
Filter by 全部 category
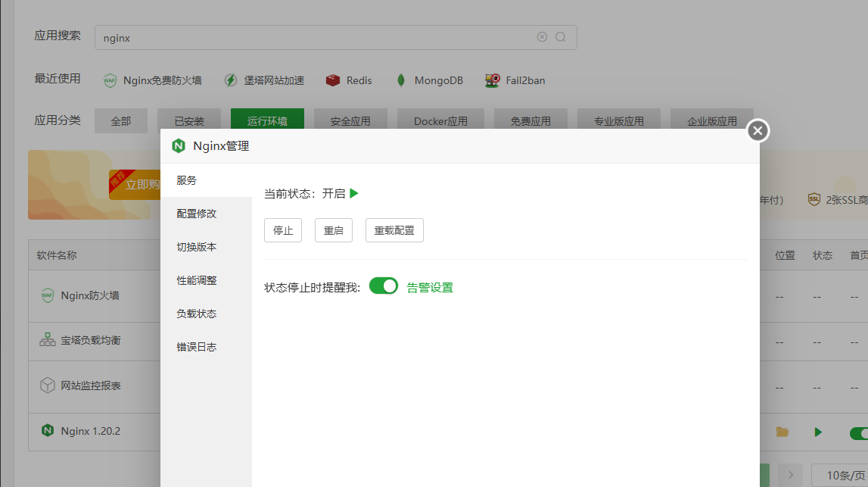pyautogui.click(x=121, y=120)
